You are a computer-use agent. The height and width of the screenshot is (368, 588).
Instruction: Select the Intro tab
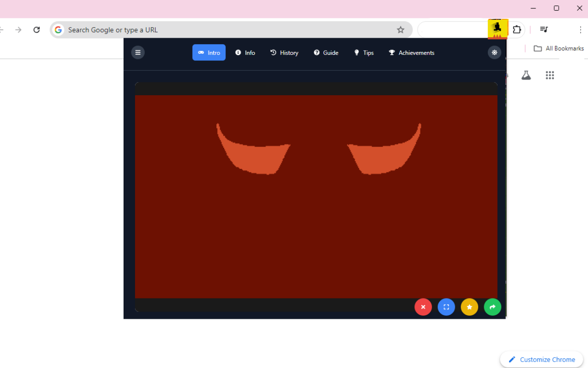(209, 52)
